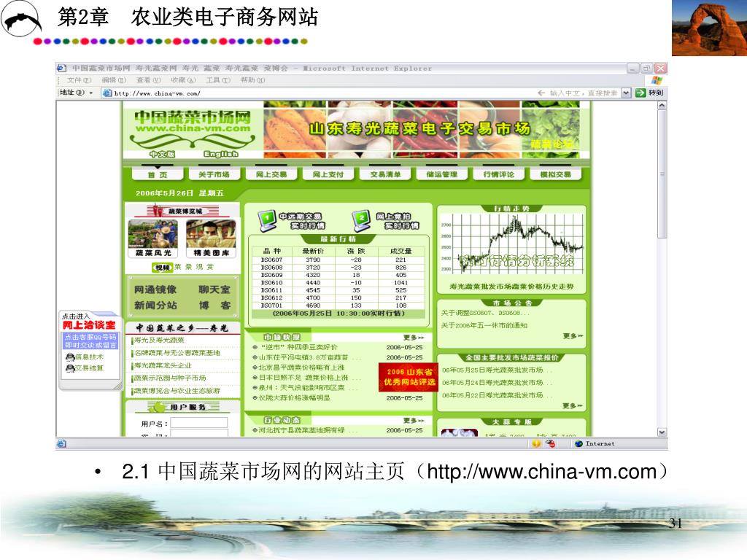Open news "逆市"种四季豆卖好价

[299, 347]
